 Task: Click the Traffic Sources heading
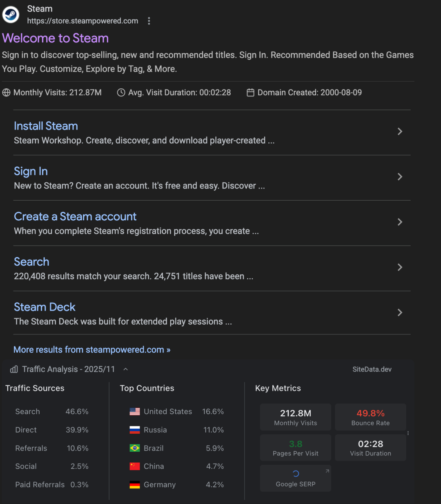click(35, 388)
